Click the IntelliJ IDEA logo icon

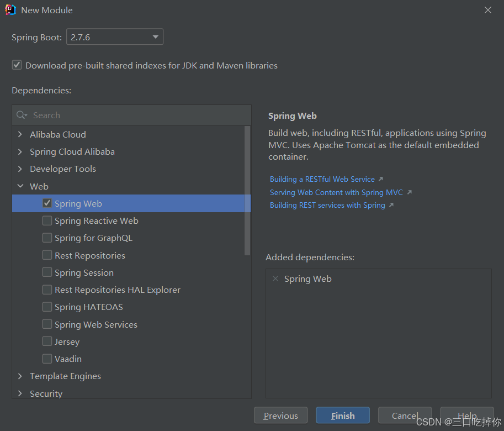pos(10,9)
